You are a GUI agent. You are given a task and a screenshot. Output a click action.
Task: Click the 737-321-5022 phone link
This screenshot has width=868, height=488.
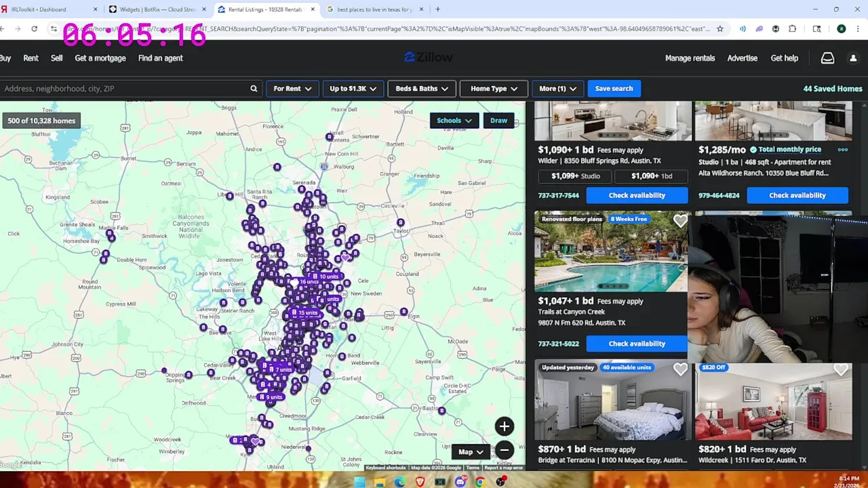pos(558,344)
